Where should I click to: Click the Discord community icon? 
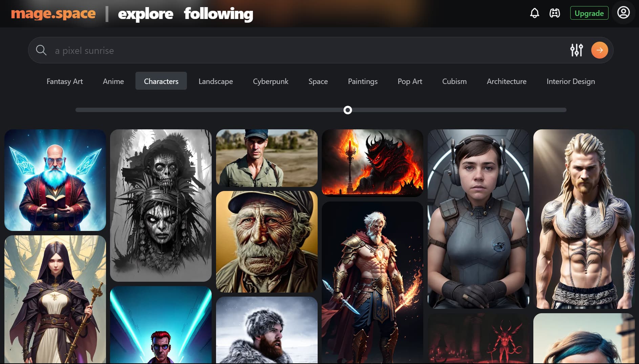(554, 13)
